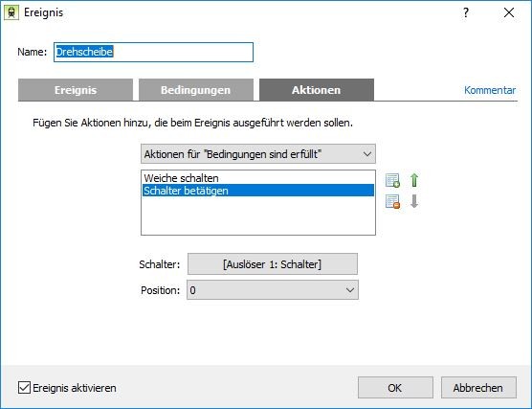Open the Kommentar link
The height and width of the screenshot is (409, 532).
click(490, 90)
